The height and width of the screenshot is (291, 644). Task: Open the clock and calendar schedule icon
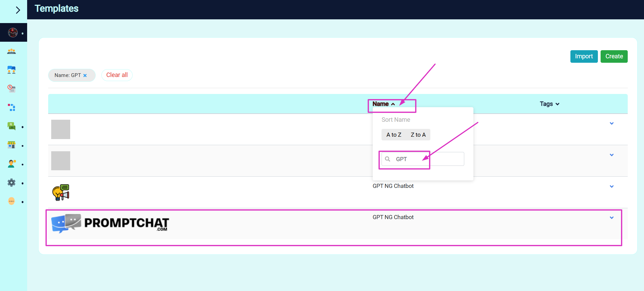(12, 89)
